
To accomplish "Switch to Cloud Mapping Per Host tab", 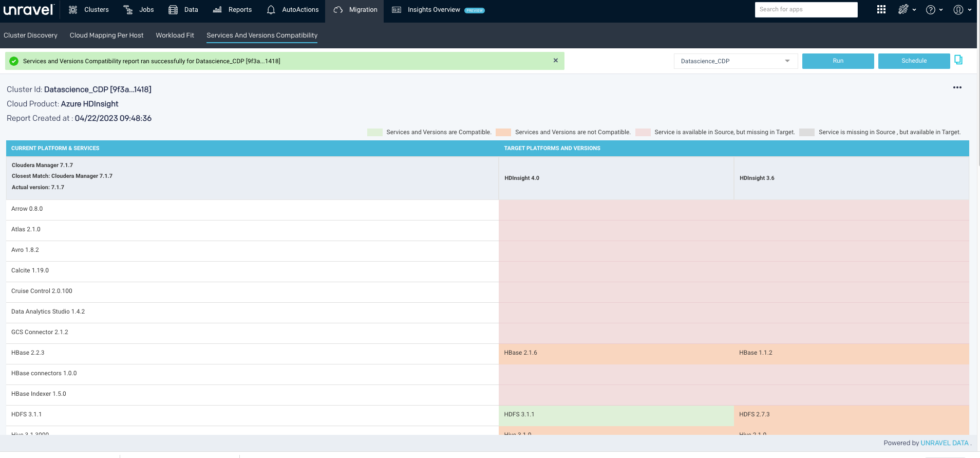I will click(106, 35).
